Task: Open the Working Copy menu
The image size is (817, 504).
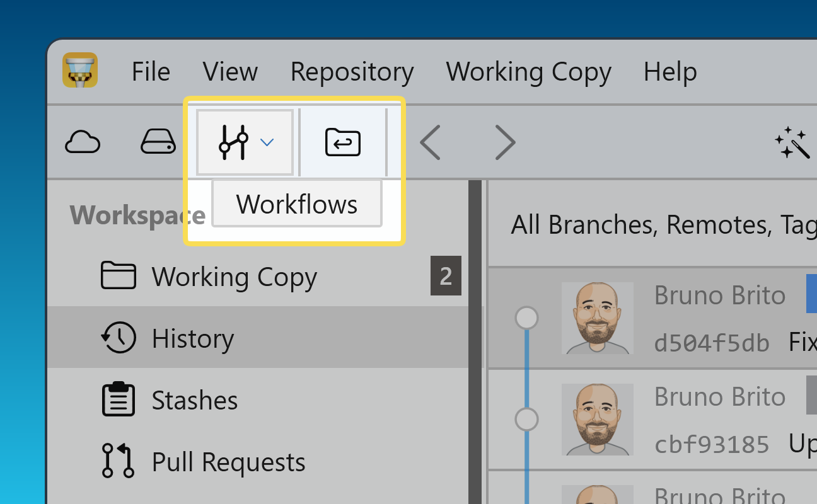Action: (x=528, y=72)
